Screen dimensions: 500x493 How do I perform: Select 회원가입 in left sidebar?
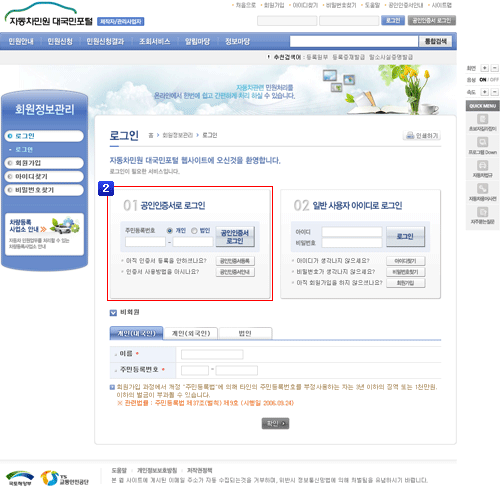point(44,163)
